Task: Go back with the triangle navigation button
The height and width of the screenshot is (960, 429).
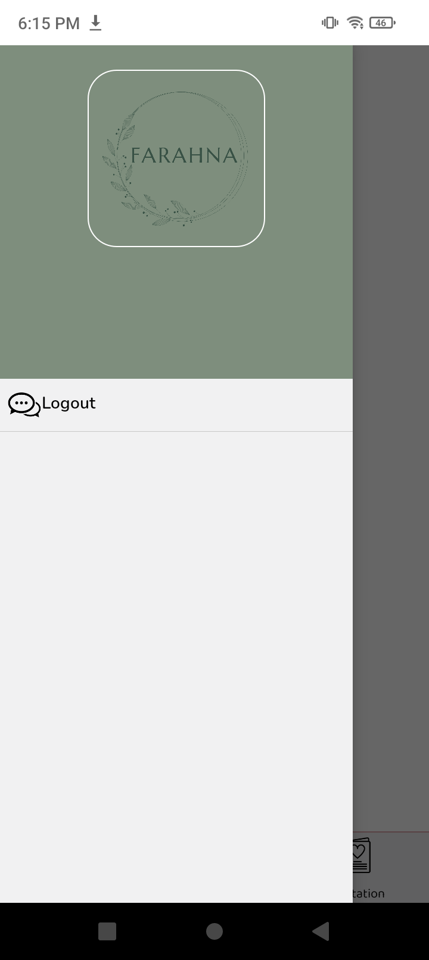Action: tap(321, 931)
